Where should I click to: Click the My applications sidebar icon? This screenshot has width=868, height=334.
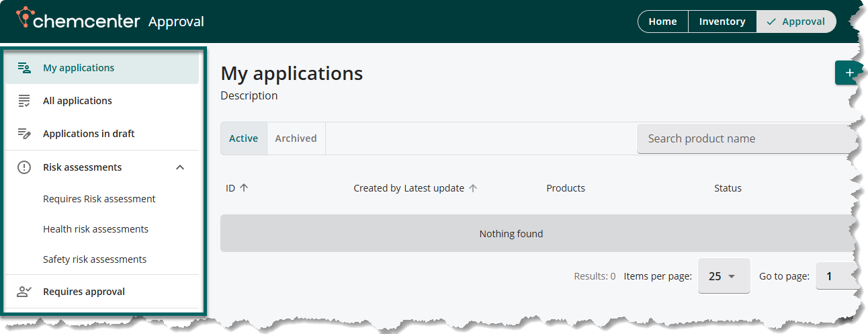[24, 68]
